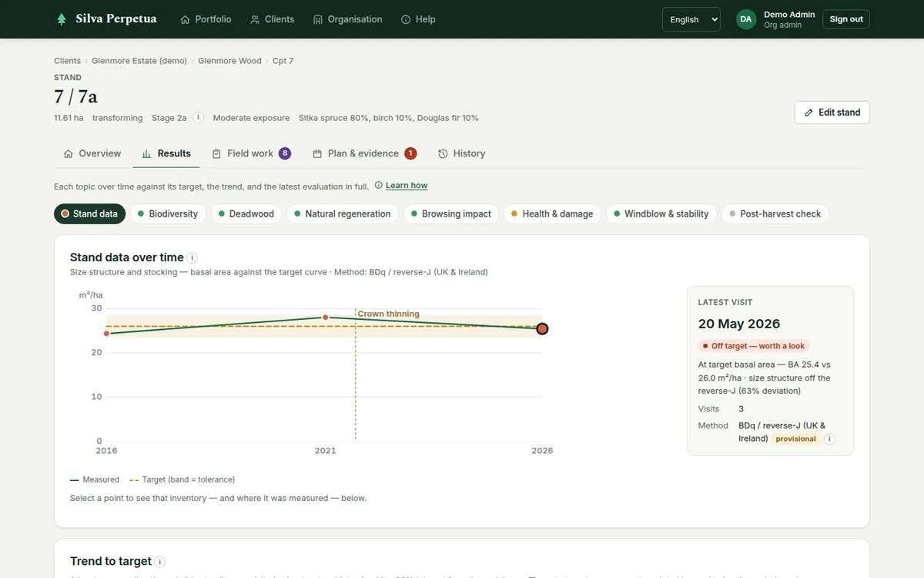Image resolution: width=924 pixels, height=578 pixels.
Task: Go to Cpt 7 breadcrumb
Action: tap(283, 61)
